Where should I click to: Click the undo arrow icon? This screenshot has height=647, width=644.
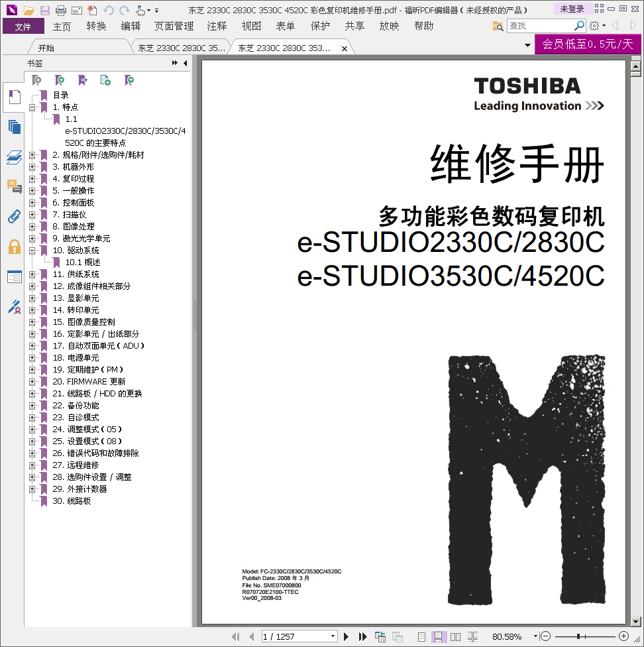pos(109,10)
